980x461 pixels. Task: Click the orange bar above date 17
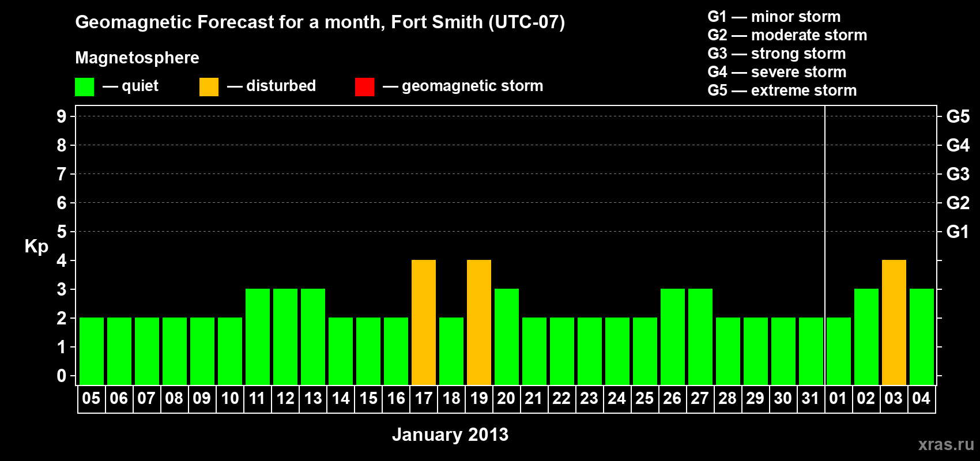coord(424,322)
